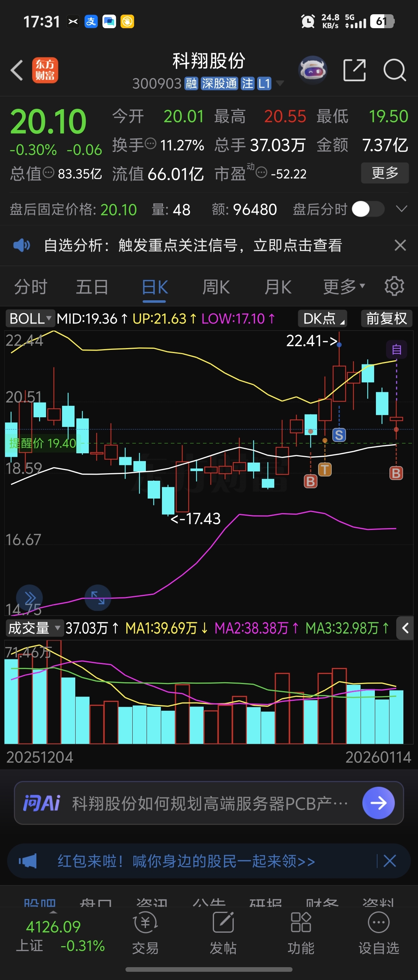Tap the blue S sell signal marker
This screenshot has height=980, width=418.
tap(339, 435)
